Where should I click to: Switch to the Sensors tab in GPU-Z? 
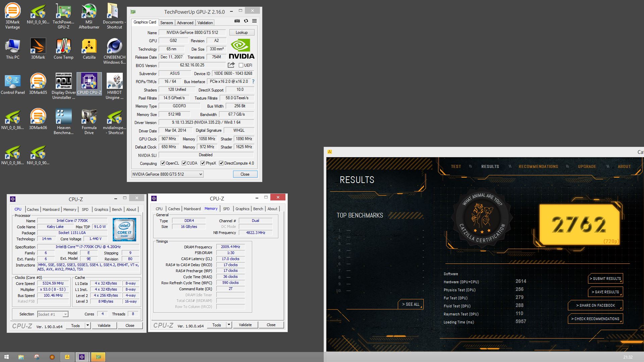tap(166, 22)
